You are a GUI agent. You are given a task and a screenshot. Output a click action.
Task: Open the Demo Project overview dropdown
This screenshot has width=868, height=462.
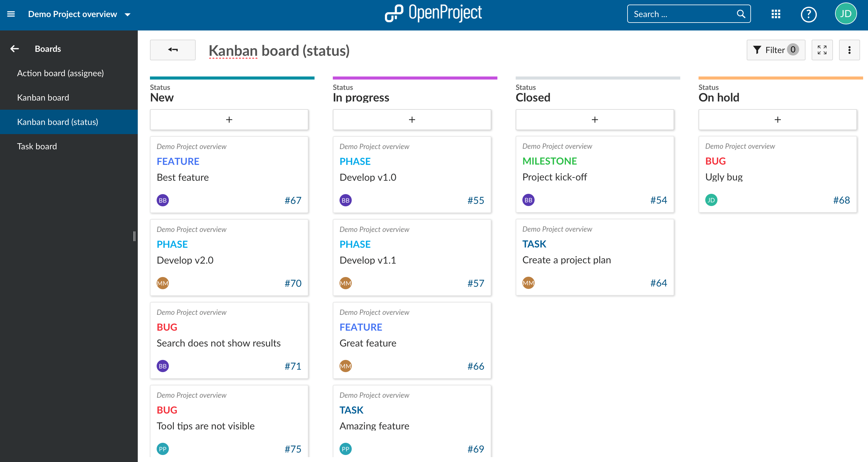128,14
